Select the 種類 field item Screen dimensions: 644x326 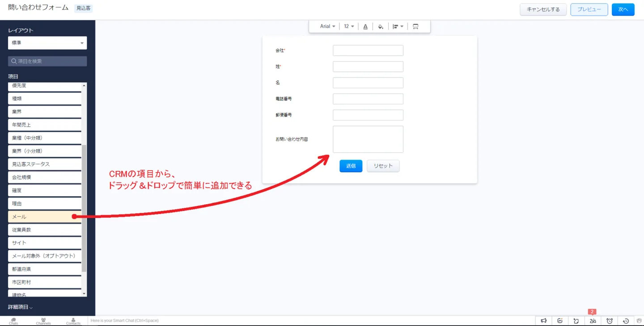tap(45, 99)
